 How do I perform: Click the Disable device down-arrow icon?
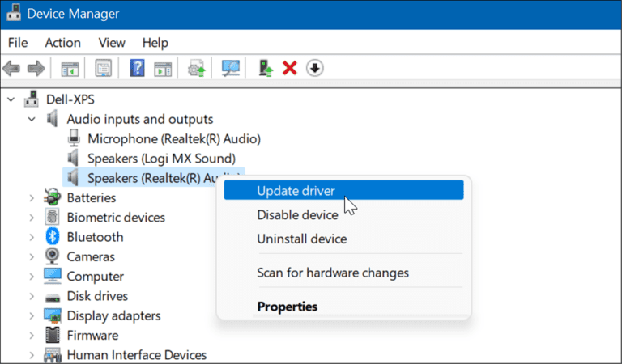click(x=315, y=68)
